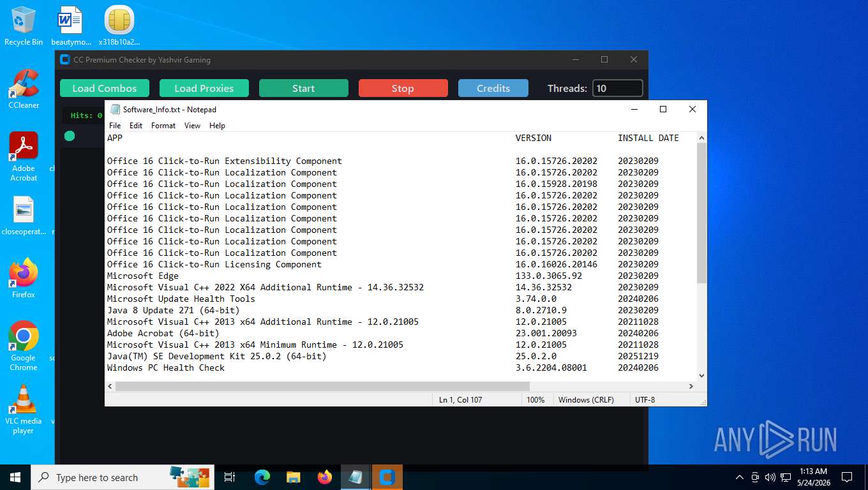Open Notepad Help menu
This screenshot has height=490, width=868.
pos(217,126)
